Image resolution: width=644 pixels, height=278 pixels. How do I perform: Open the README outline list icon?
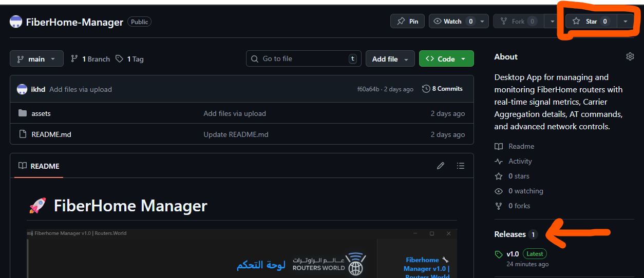tap(461, 166)
